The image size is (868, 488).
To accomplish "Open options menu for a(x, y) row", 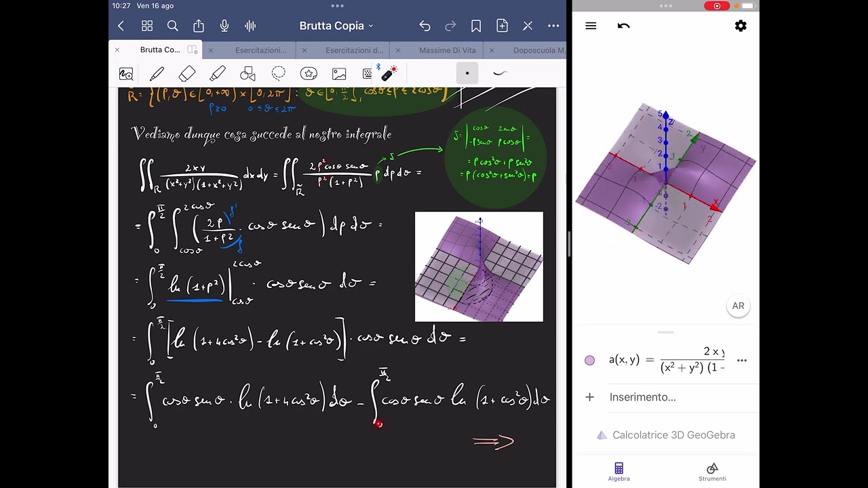I will pyautogui.click(x=742, y=361).
